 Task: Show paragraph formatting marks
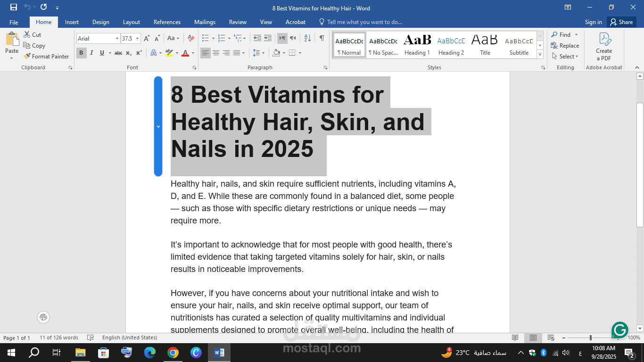322,38
